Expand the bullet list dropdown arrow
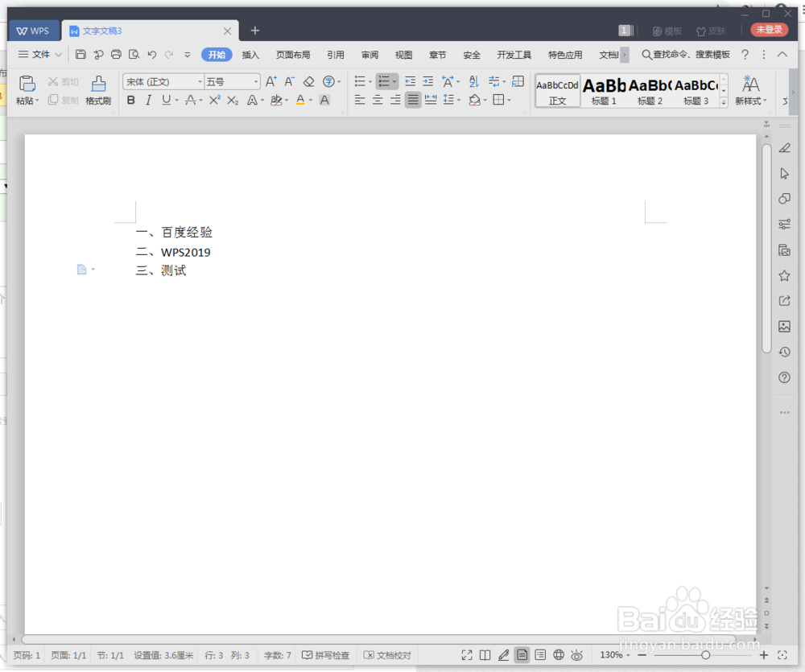The image size is (805, 672). (x=370, y=81)
